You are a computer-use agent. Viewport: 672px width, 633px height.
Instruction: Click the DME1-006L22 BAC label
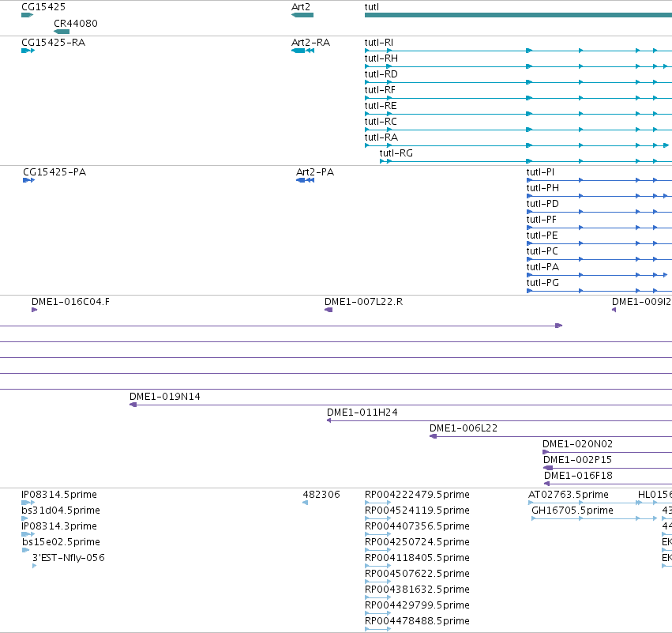point(464,428)
